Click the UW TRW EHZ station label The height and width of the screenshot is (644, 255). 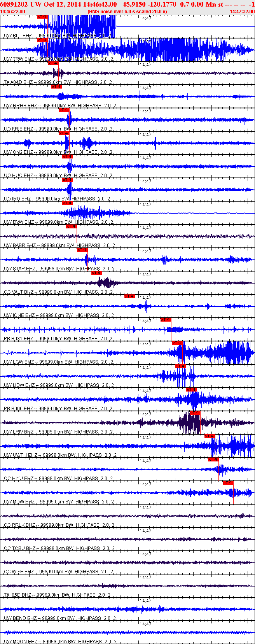coord(19,59)
